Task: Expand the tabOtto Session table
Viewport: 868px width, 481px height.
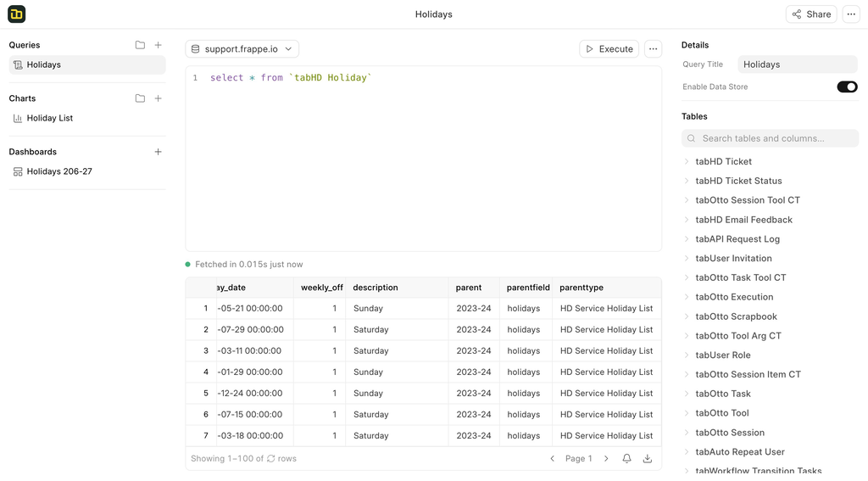Action: point(687,433)
